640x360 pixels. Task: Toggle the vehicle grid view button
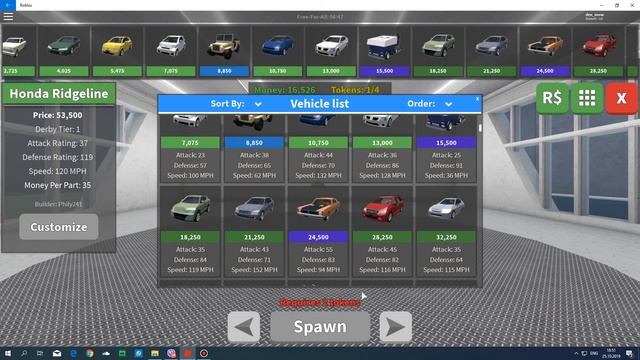coord(587,98)
